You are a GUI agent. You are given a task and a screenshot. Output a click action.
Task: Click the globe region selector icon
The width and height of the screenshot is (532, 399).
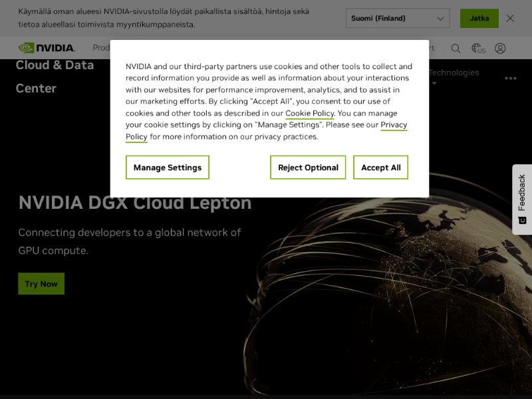pyautogui.click(x=477, y=49)
